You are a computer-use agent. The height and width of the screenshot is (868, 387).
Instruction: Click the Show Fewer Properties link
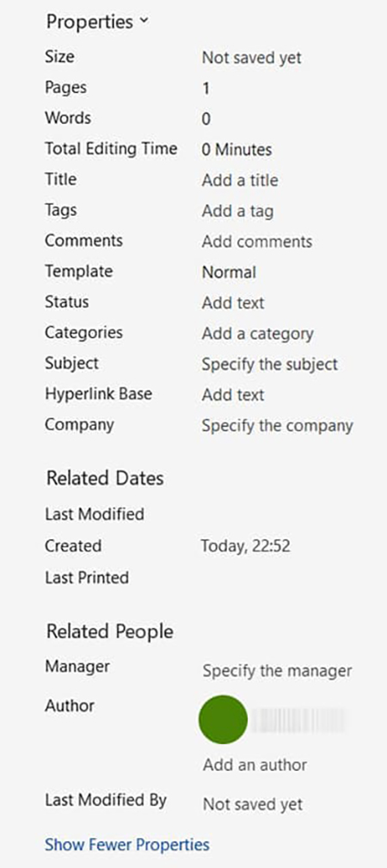[x=127, y=845]
